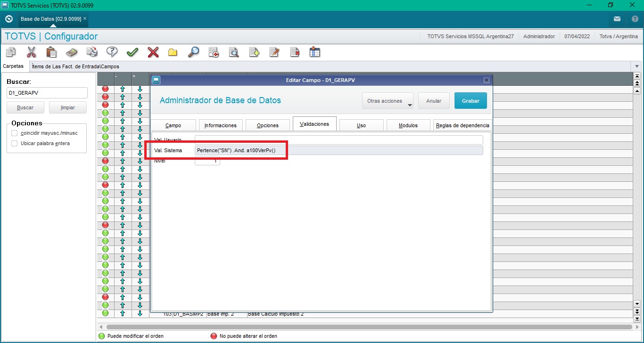Image resolution: width=644 pixels, height=343 pixels.
Task: Click the single scroll-down arrow button
Action: point(637,304)
